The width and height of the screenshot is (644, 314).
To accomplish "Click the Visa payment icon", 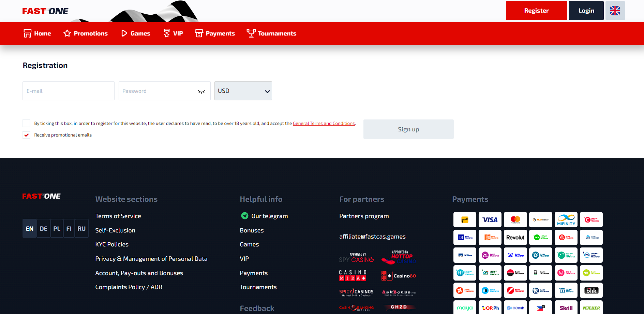I will point(490,220).
